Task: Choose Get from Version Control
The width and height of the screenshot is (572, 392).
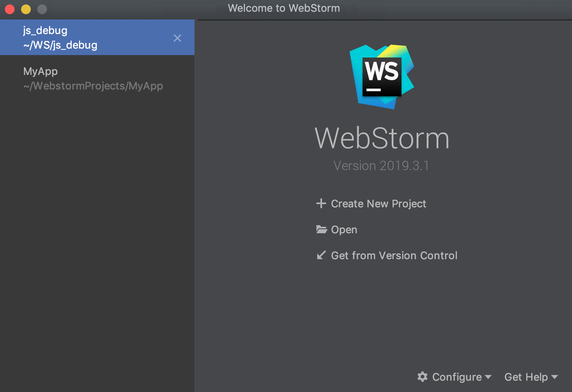Action: pyautogui.click(x=394, y=256)
